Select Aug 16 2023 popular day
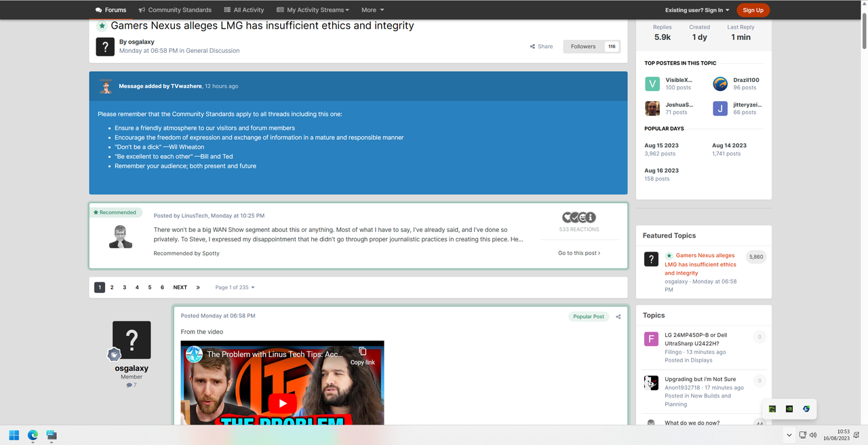868x445 pixels. click(661, 171)
